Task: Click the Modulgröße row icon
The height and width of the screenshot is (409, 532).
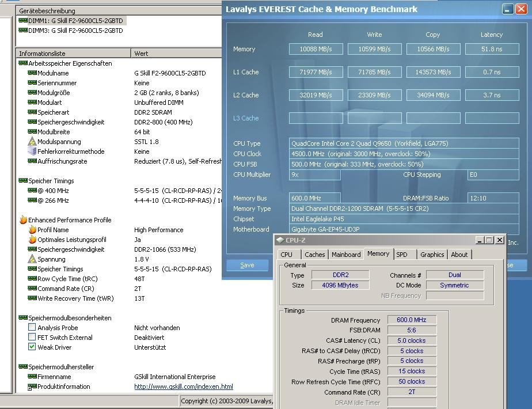Action: click(32, 93)
